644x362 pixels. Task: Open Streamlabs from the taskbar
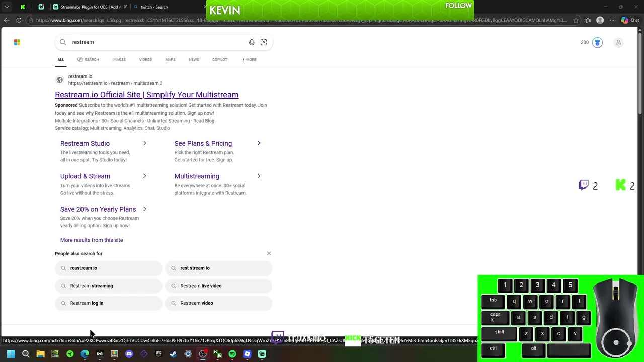262,354
